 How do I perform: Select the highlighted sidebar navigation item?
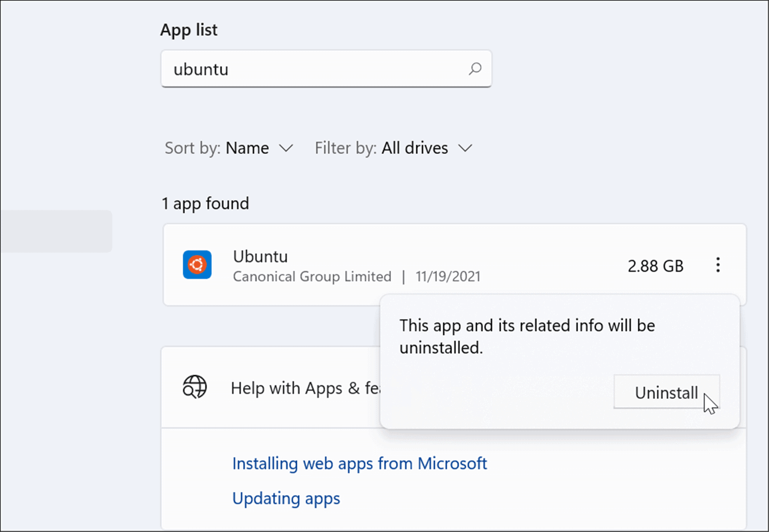[x=56, y=231]
